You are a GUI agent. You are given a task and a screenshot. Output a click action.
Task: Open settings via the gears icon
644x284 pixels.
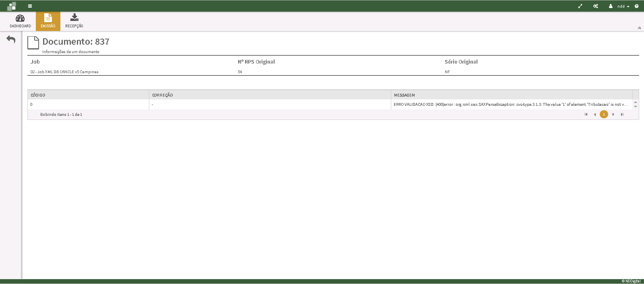(x=596, y=6)
